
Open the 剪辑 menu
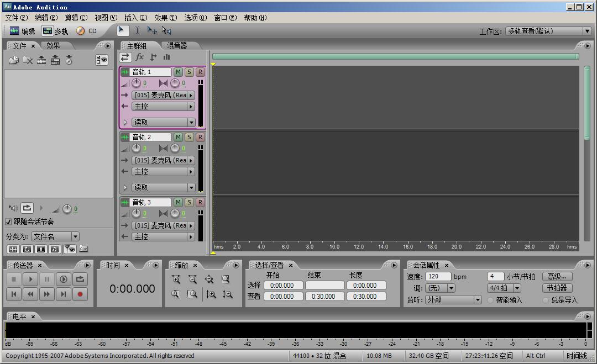pyautogui.click(x=76, y=18)
